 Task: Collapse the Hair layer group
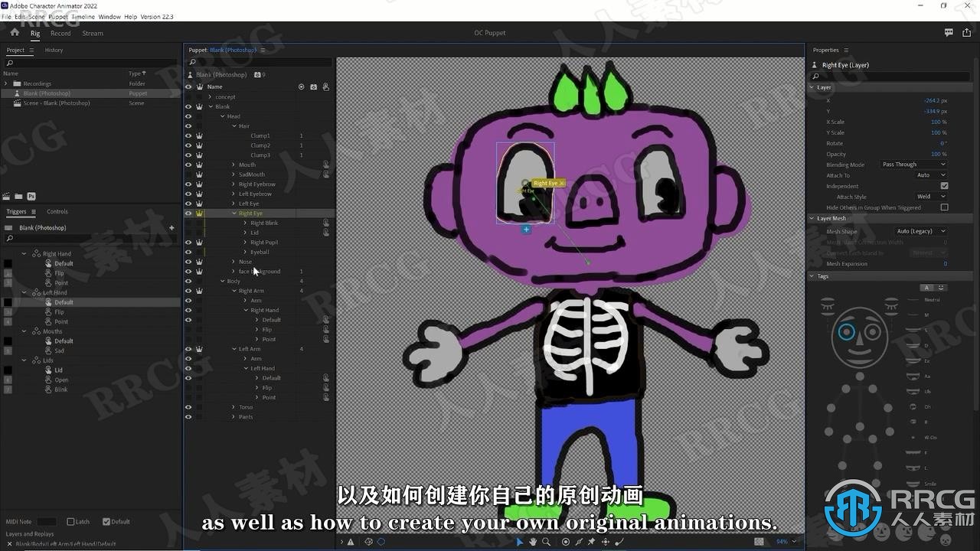click(x=234, y=126)
